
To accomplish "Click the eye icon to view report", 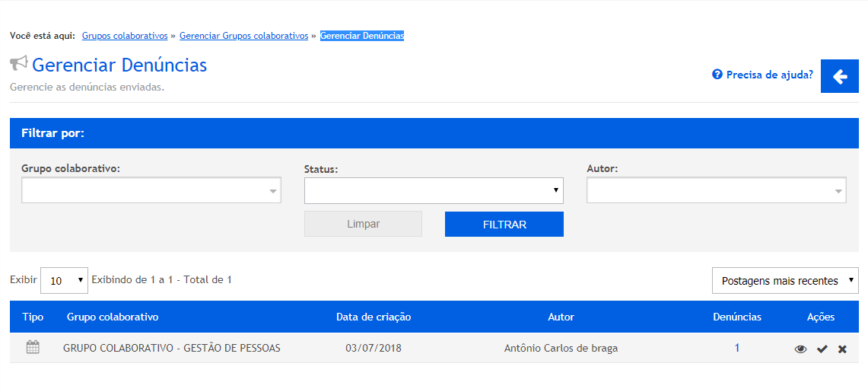I will (800, 349).
